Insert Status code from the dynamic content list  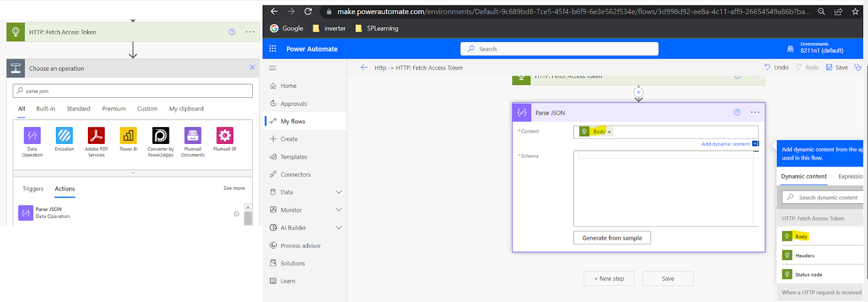[822, 274]
